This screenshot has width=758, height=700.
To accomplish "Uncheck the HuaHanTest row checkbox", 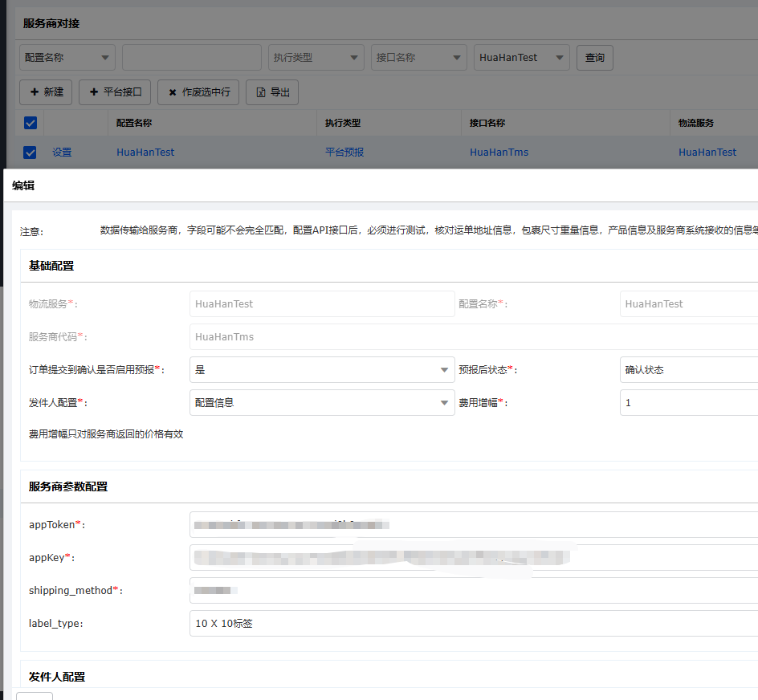I will (31, 152).
